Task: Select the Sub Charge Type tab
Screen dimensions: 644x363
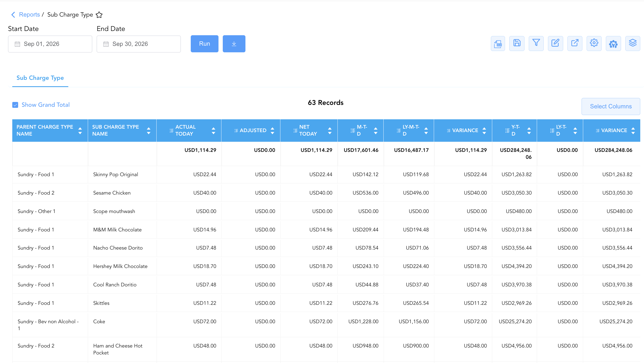Action: pyautogui.click(x=40, y=78)
